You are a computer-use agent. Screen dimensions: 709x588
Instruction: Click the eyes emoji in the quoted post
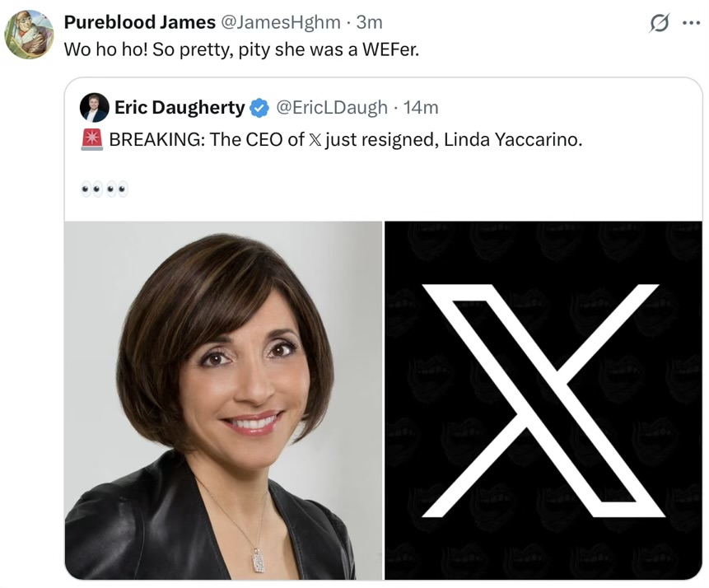tap(105, 189)
